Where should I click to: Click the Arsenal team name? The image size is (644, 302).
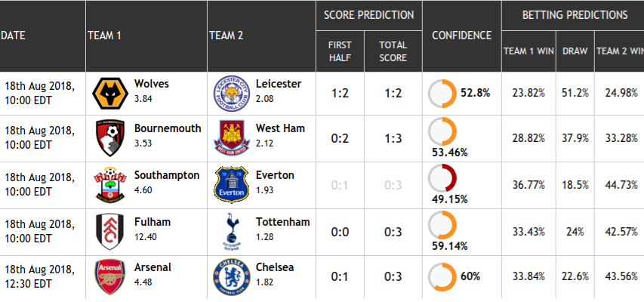coord(153,267)
